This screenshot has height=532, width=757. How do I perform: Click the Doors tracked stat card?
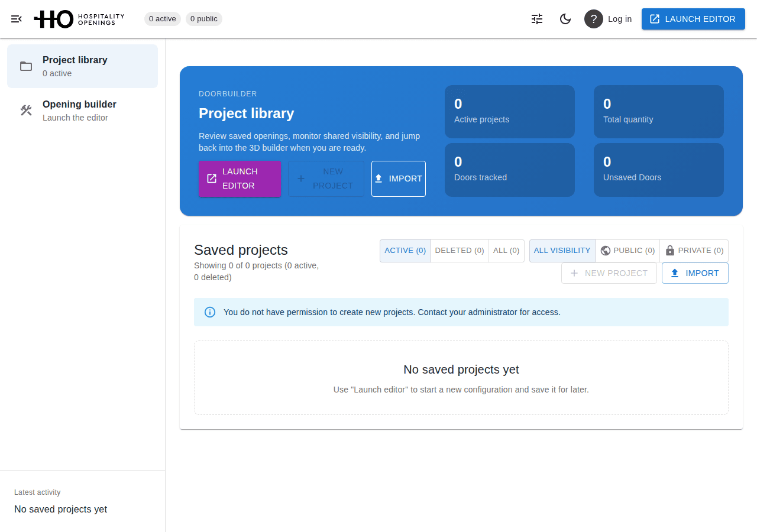pos(510,170)
